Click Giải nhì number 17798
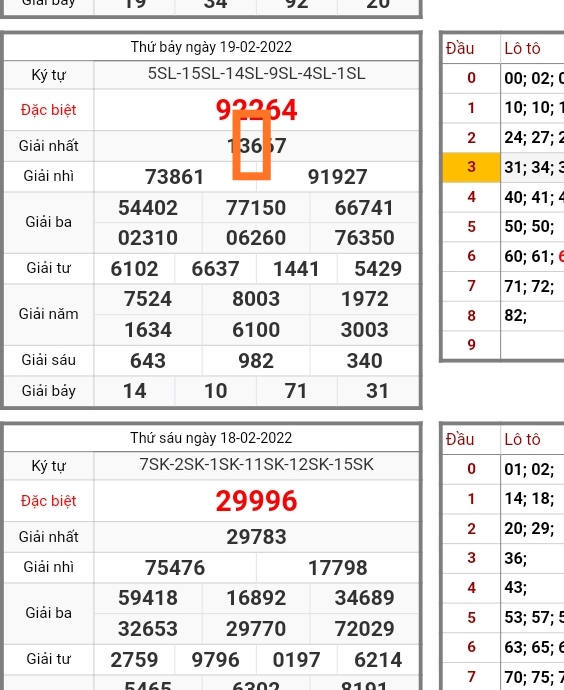 337,568
